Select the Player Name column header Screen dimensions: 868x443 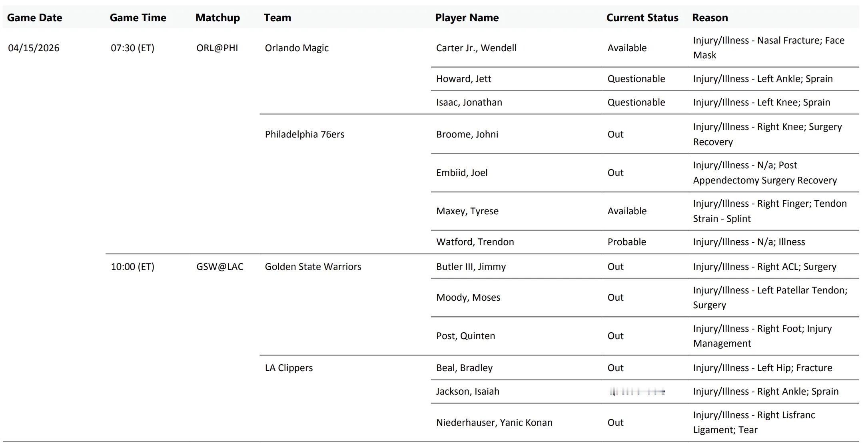(467, 18)
